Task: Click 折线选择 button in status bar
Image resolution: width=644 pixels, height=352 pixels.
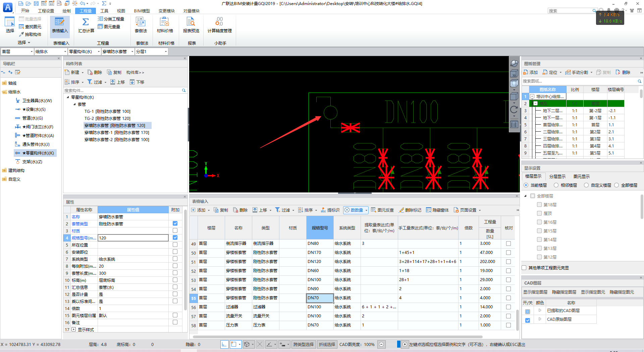Action: [x=327, y=344]
